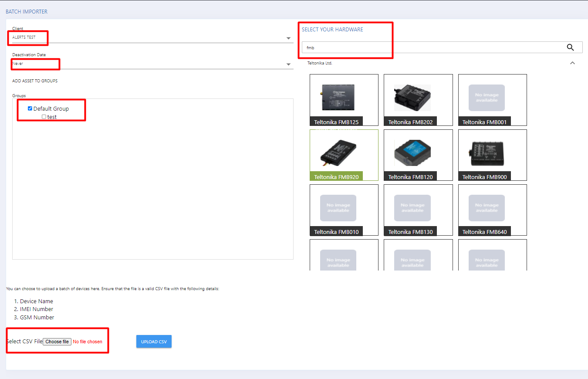Click the ADD ASSET TO GROUPS label
The width and height of the screenshot is (588, 379).
(x=35, y=81)
